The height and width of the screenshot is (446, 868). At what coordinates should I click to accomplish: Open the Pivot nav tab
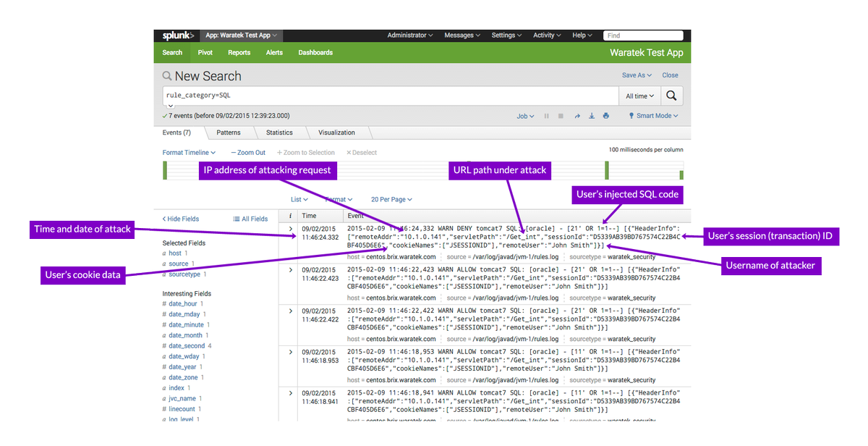click(205, 53)
